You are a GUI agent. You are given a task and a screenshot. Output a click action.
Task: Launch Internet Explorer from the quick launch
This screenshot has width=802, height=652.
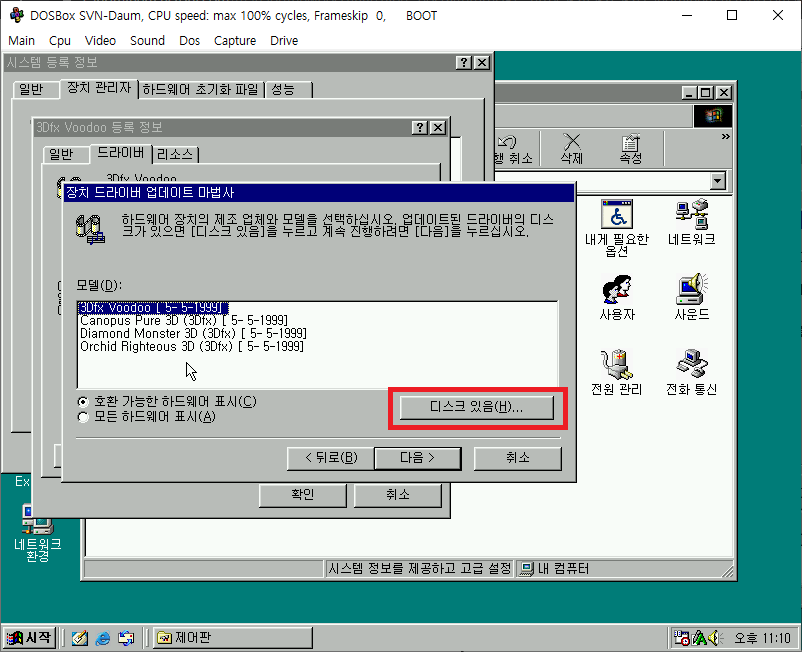click(x=103, y=638)
